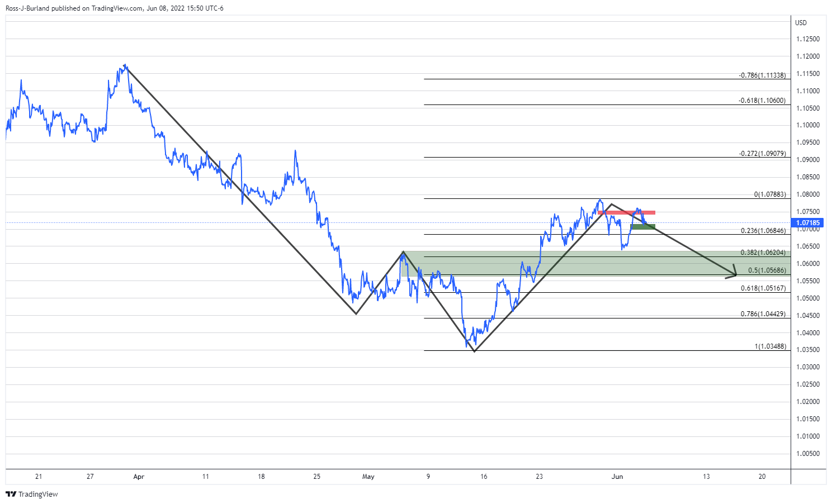
Task: Click the TradingView logo icon
Action: (x=11, y=494)
